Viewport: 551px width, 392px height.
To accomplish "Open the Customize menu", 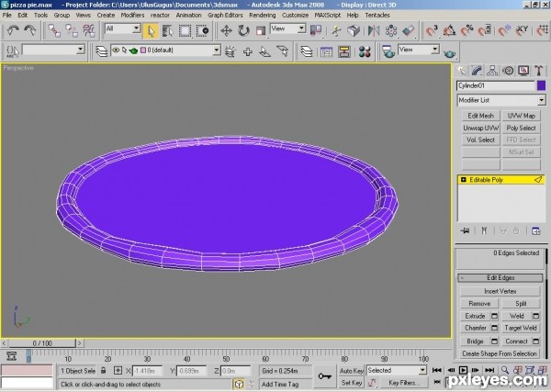I will [295, 15].
